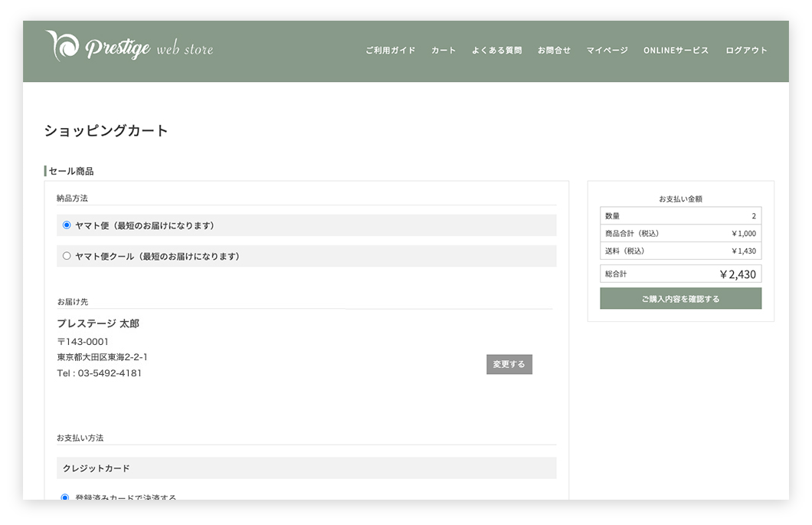812x525 pixels.
Task: Select お問合せ in the top navigation
Action: (554, 51)
